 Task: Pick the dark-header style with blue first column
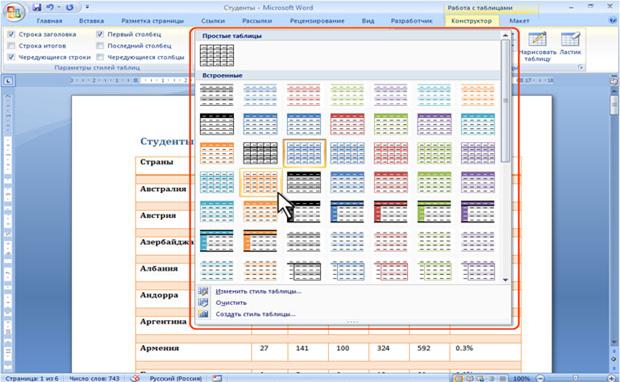[x=347, y=212]
